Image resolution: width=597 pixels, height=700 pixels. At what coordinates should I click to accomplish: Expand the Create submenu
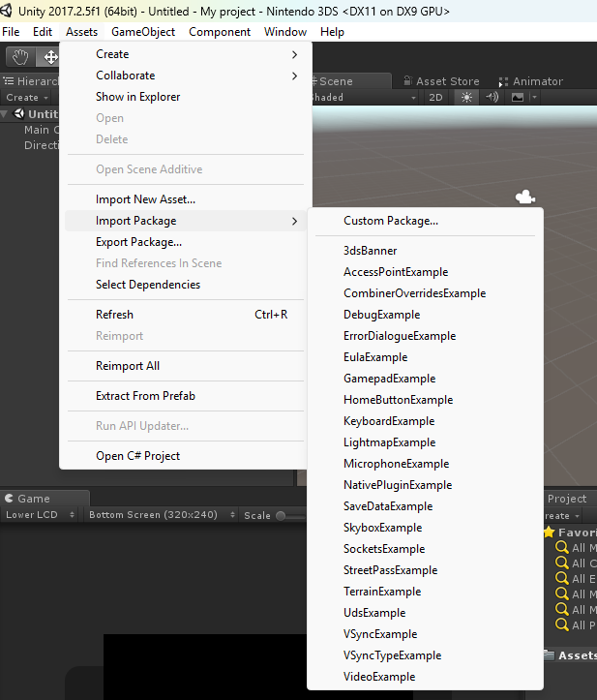(186, 54)
